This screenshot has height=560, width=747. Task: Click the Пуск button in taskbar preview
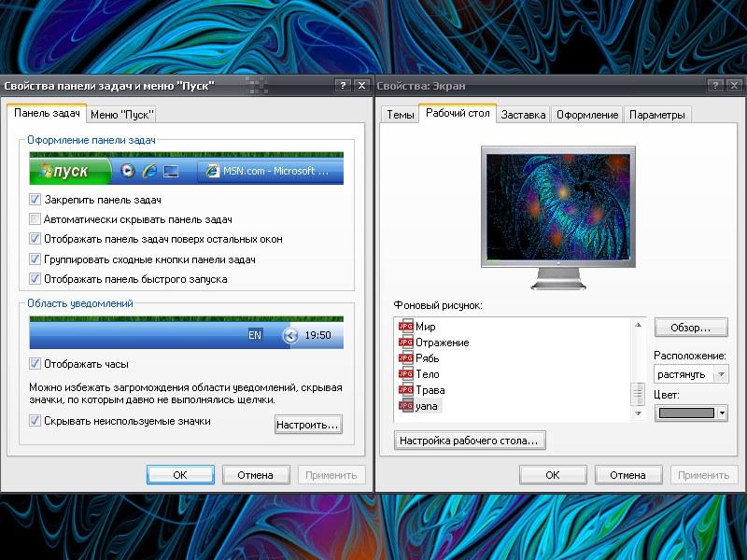coord(70,172)
